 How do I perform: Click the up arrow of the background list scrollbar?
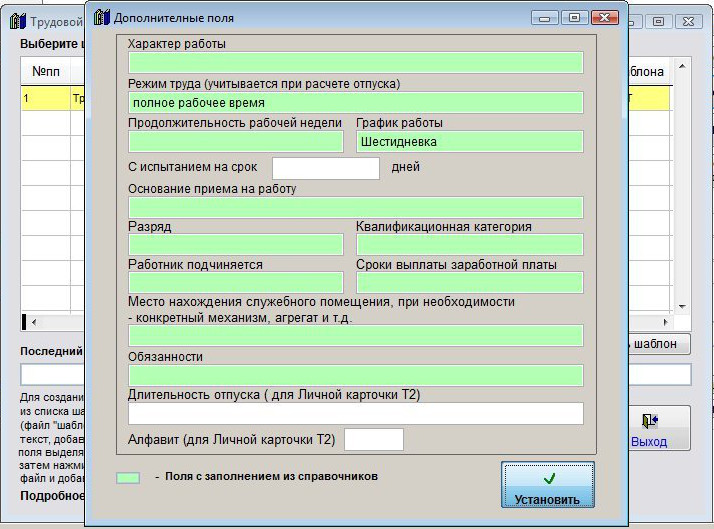pyautogui.click(x=682, y=67)
